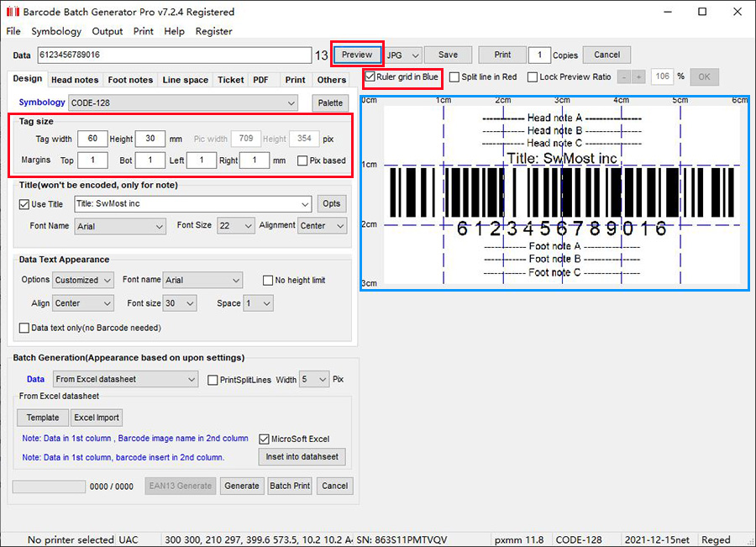The height and width of the screenshot is (547, 756).
Task: Select the Design tab
Action: [x=28, y=79]
